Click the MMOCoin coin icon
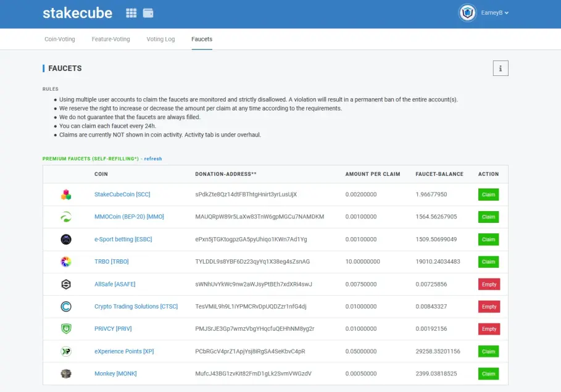Image resolution: width=561 pixels, height=392 pixels. [x=66, y=217]
